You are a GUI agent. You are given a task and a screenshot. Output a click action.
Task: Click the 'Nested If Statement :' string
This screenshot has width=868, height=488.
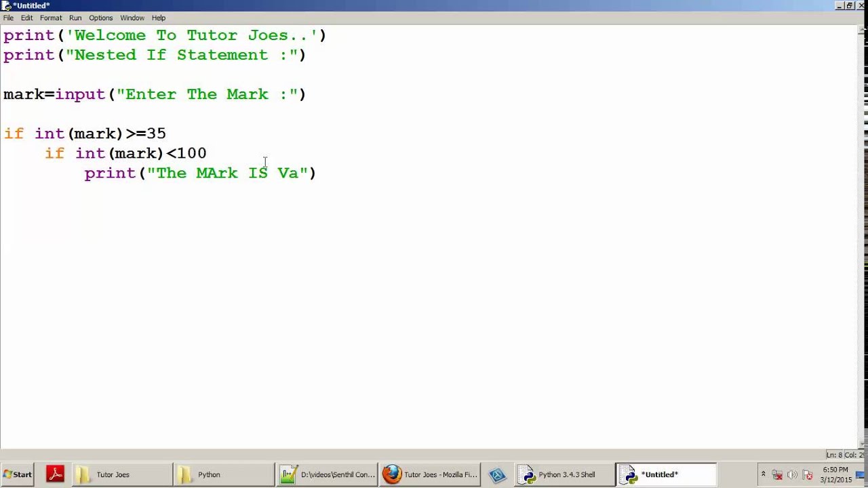point(182,55)
